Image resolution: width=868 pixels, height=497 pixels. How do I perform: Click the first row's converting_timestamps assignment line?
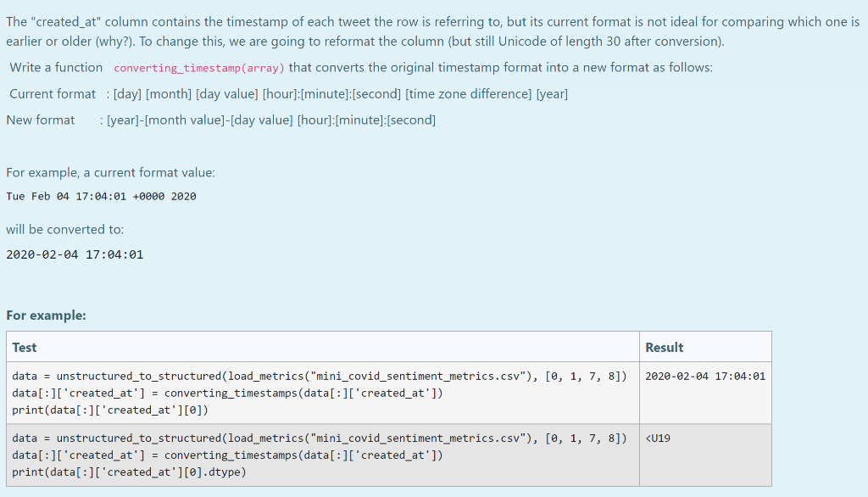pyautogui.click(x=227, y=393)
